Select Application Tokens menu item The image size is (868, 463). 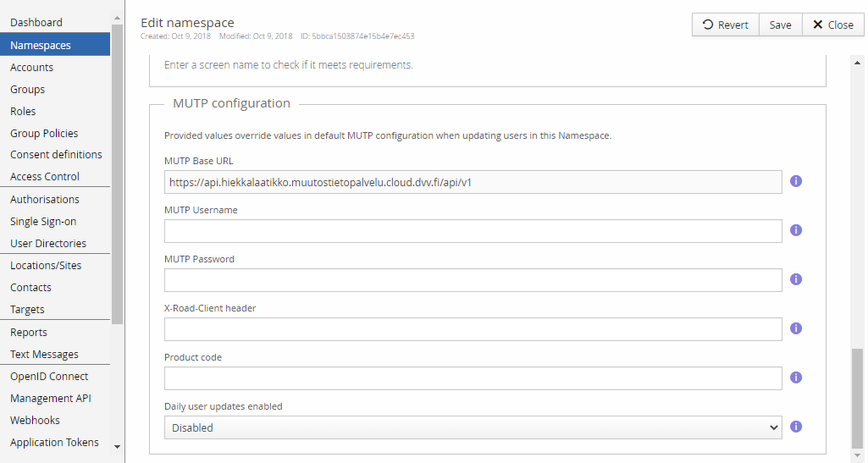pos(54,442)
